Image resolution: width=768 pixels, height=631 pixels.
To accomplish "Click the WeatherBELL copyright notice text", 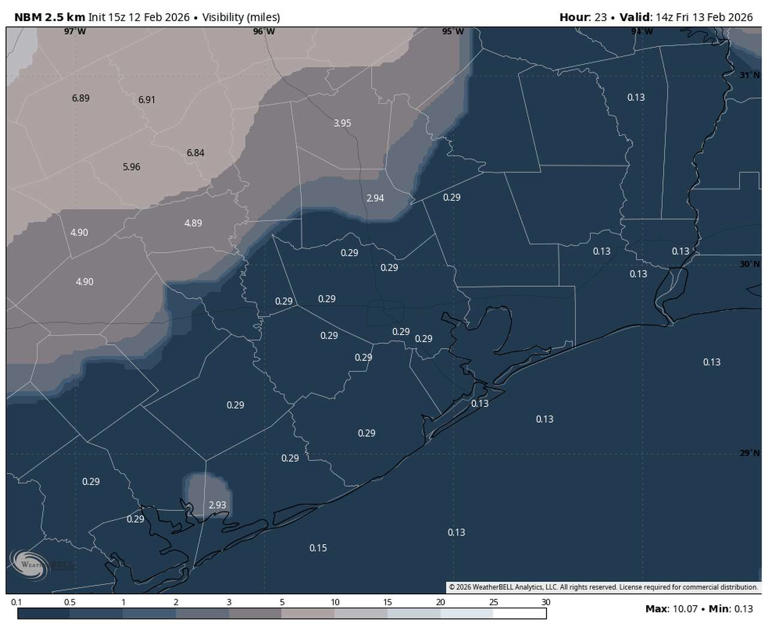I will point(603,587).
